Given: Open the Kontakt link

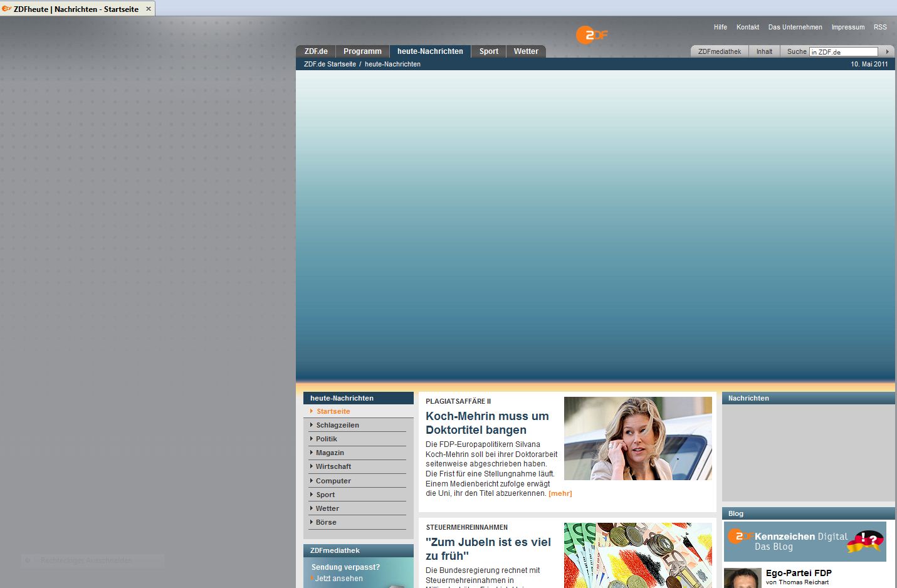Looking at the screenshot, I should coord(748,27).
